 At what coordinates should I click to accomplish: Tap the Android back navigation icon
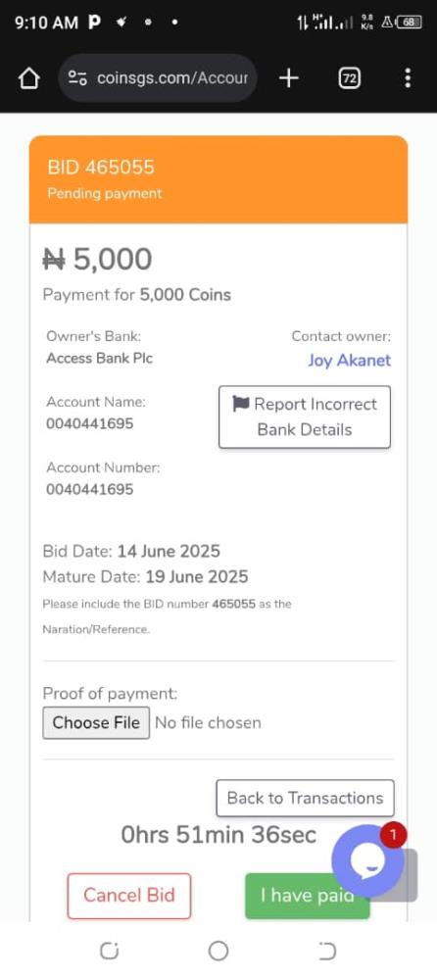pos(327,952)
